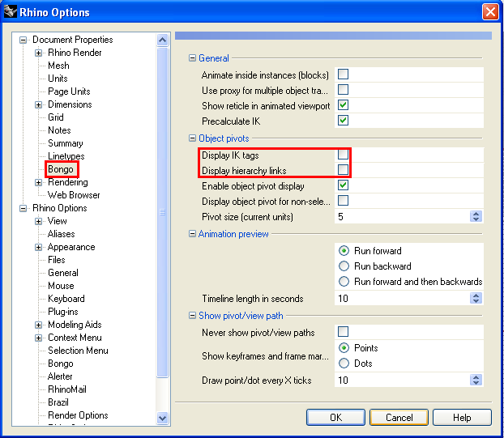Click the OK button
This screenshot has width=504, height=438.
[x=335, y=418]
